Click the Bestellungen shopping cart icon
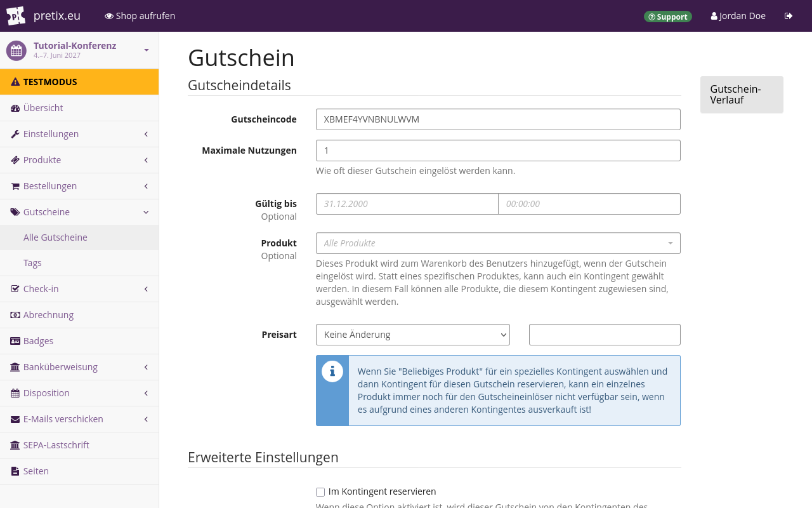Screen dimensions: 812x508 15,186
